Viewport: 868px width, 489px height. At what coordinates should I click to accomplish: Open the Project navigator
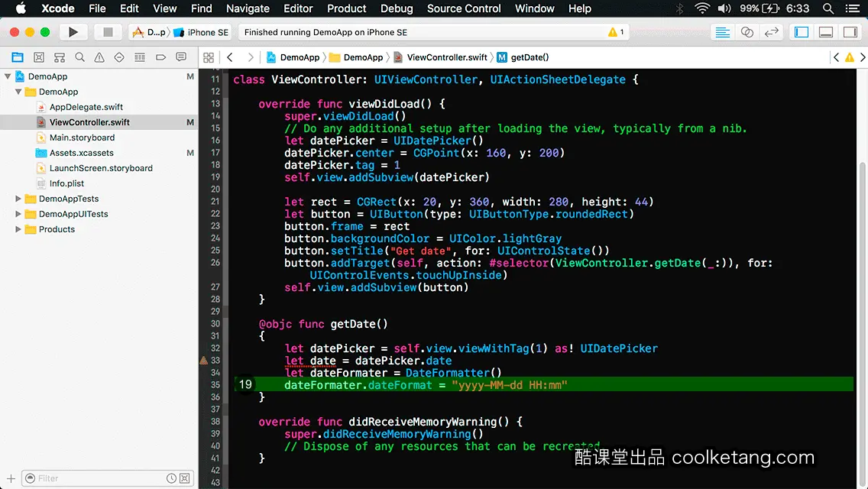[x=18, y=57]
